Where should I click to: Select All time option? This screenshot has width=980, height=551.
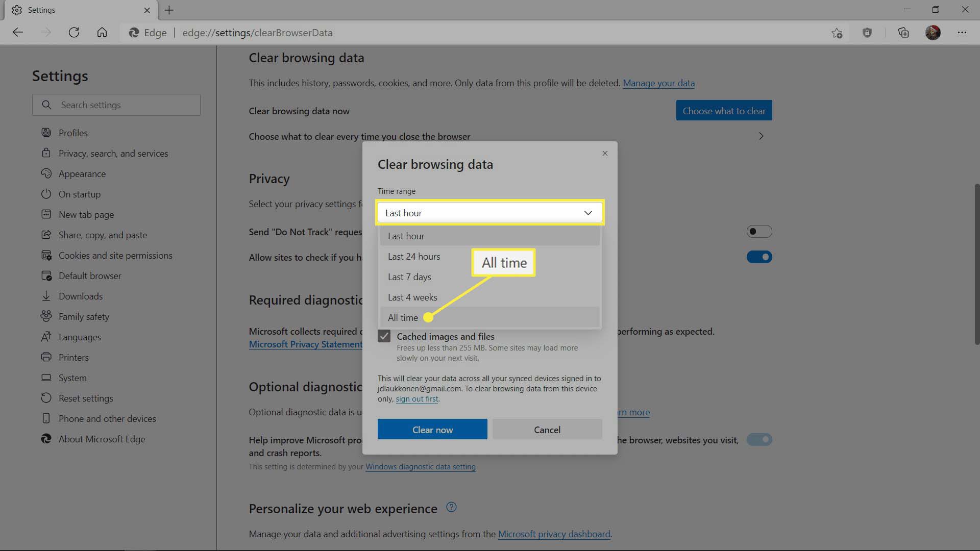tap(490, 317)
